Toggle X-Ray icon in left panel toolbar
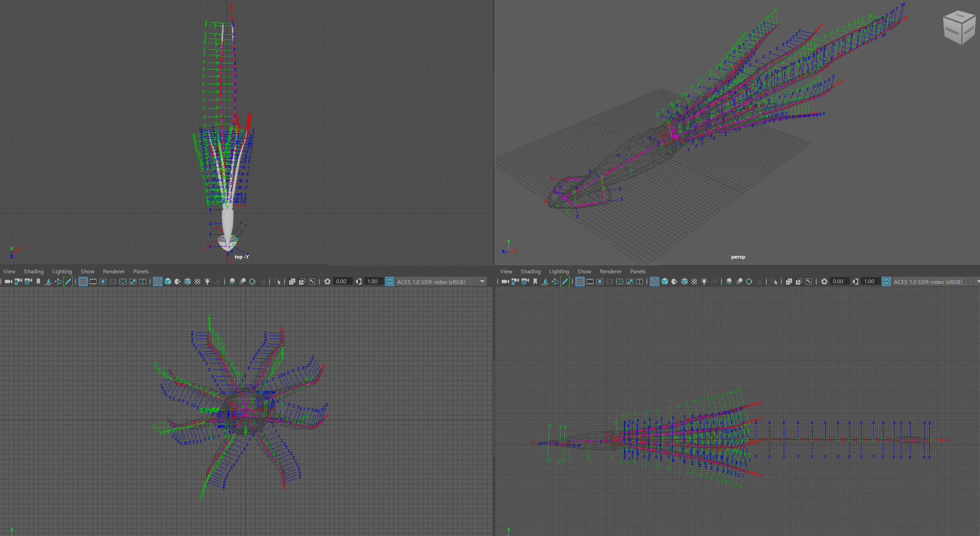The image size is (980, 536). click(x=292, y=281)
